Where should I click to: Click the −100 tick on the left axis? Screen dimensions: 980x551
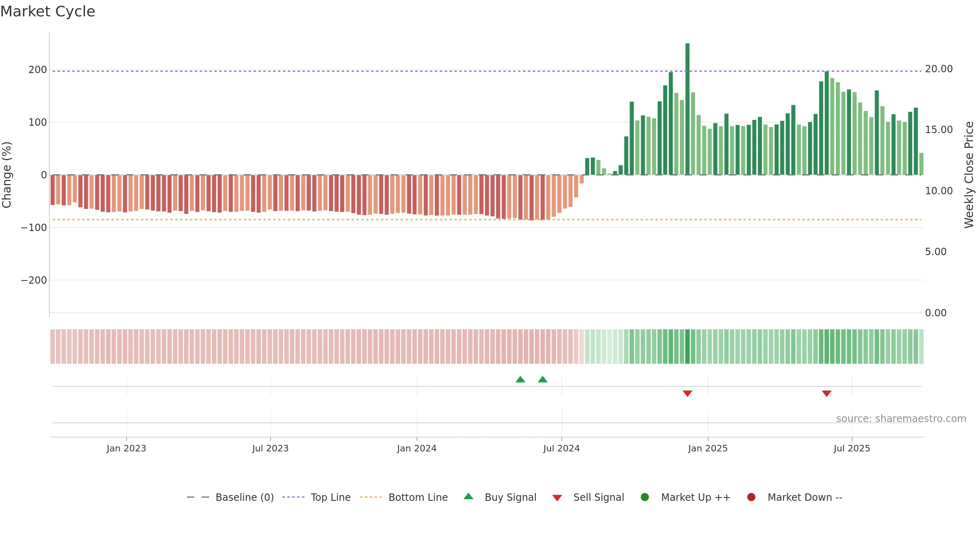[34, 228]
